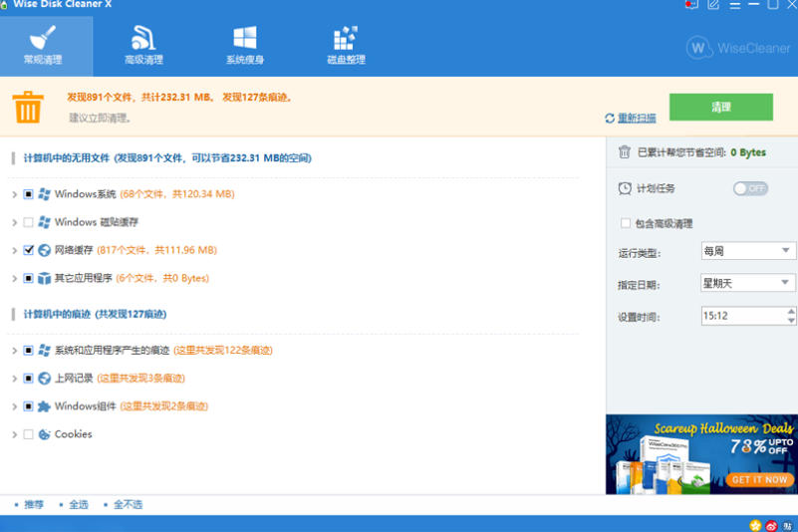Click the green 清理 clean button
The image size is (798, 532).
point(720,107)
